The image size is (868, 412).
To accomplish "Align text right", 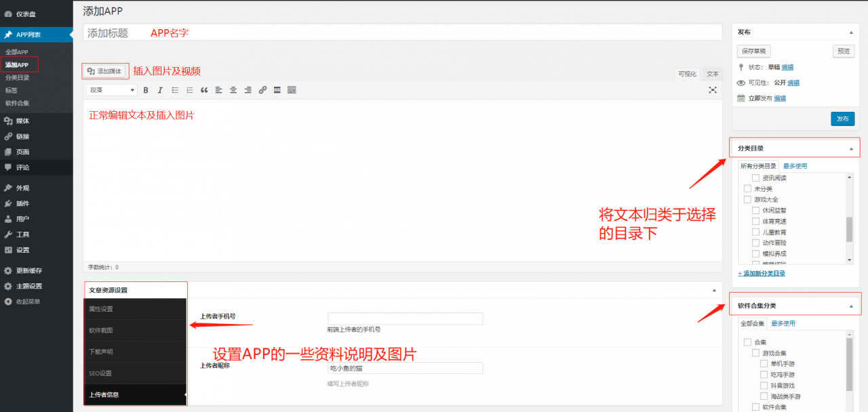I will pyautogui.click(x=248, y=90).
